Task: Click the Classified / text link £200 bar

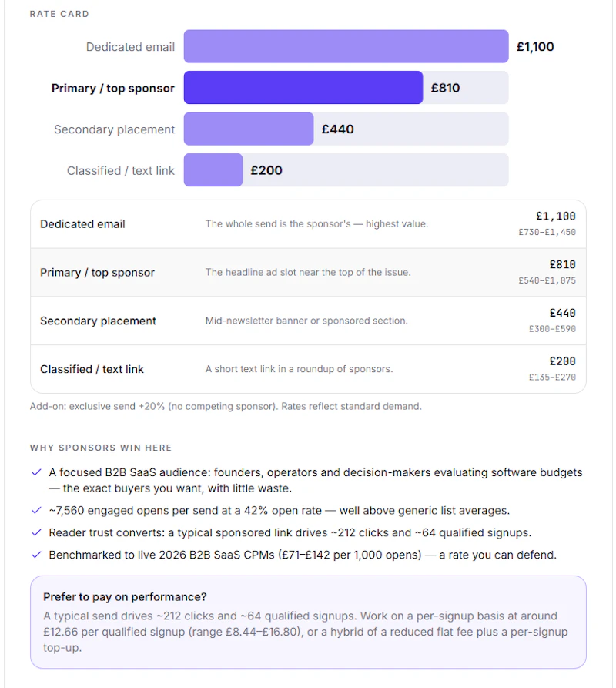Action: point(213,170)
